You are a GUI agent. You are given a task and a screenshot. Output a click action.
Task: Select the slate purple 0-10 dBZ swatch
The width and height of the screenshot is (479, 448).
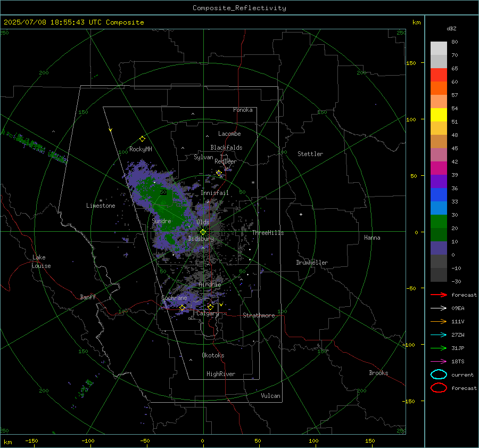coord(439,248)
